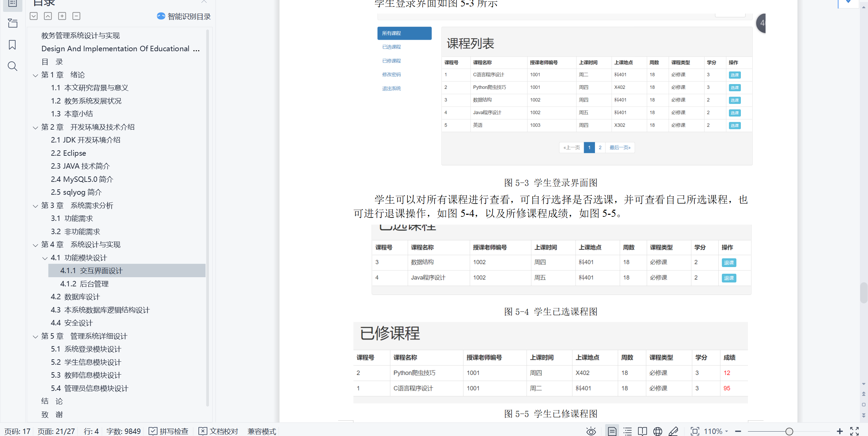Image resolution: width=868 pixels, height=436 pixels.
Task: Collapse section 4.1 功能模块设计
Action: [x=45, y=258]
